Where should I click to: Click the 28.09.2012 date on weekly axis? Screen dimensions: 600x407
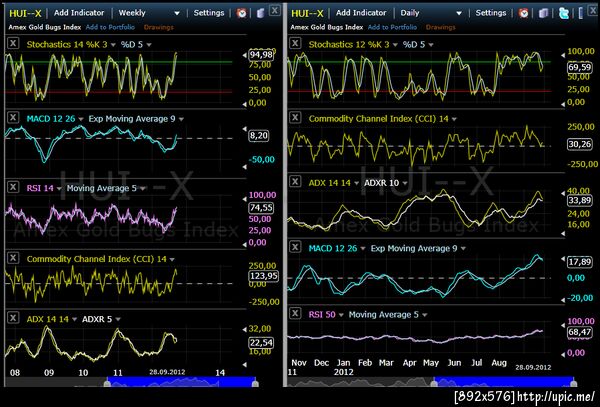(x=167, y=372)
